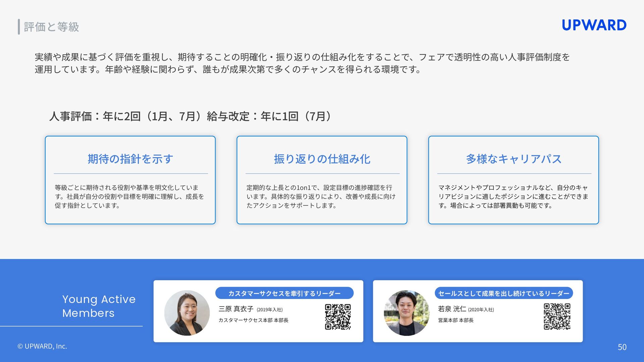This screenshot has height=362, width=644.
Task: Click name 若泉 洸仁
Action: click(x=452, y=309)
